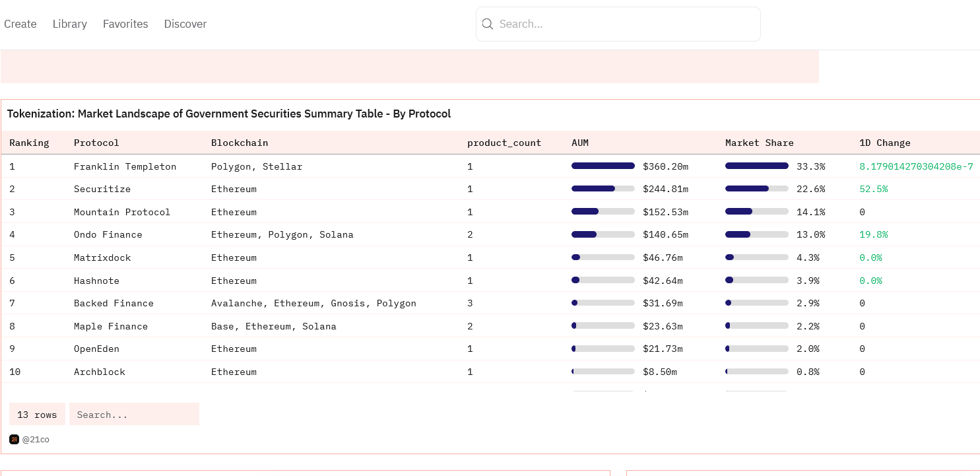The height and width of the screenshot is (476, 980).
Task: Focus the top Search field
Action: click(618, 24)
